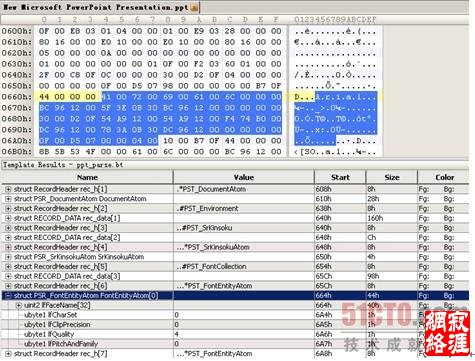Click the 0680h: address label
The width and height of the screenshot is (475, 361).
[17, 119]
